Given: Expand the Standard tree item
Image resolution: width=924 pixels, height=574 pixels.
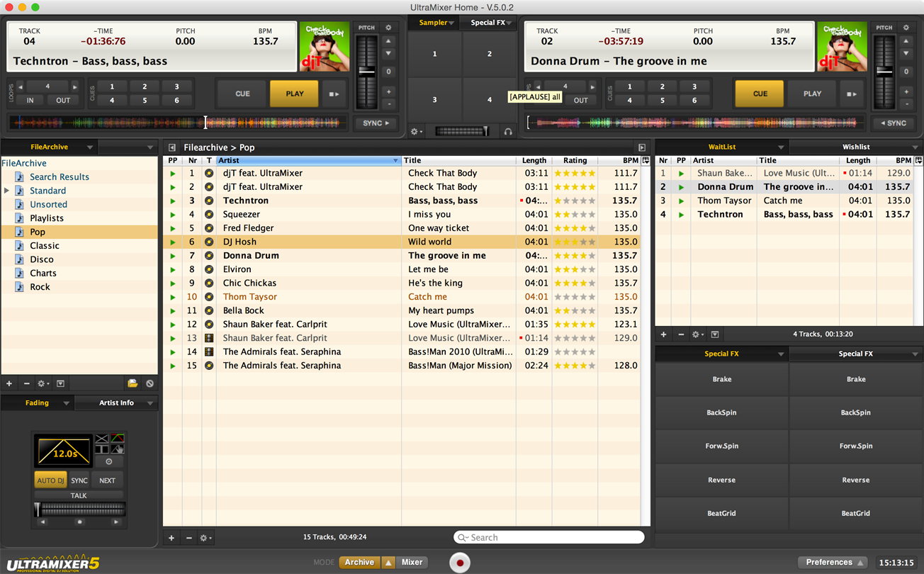Looking at the screenshot, I should [x=7, y=191].
